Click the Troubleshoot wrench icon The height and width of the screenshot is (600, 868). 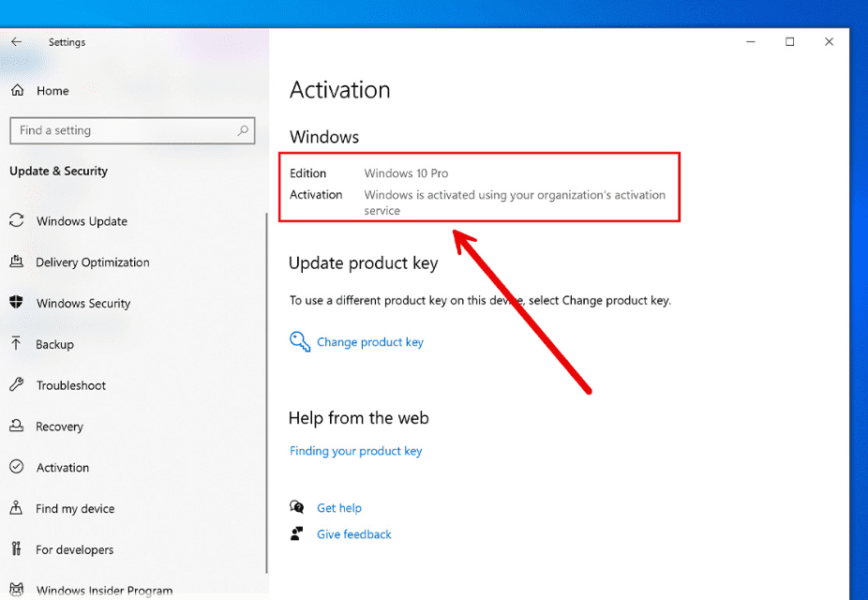tap(16, 385)
